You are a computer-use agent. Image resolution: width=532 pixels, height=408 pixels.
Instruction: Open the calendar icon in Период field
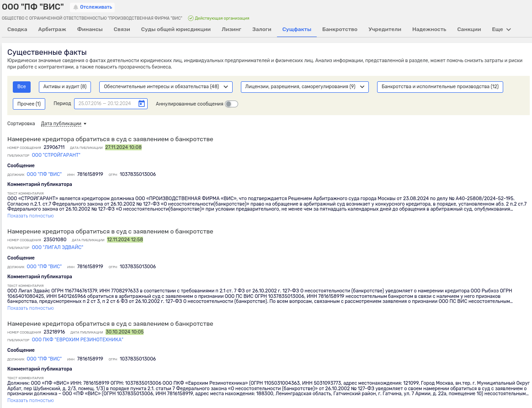[x=142, y=104]
